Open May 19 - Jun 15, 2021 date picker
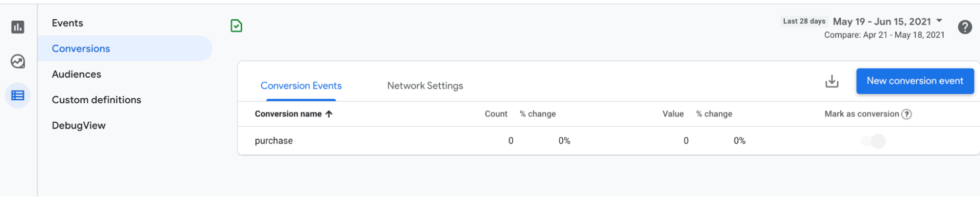980x197 pixels. click(x=881, y=22)
